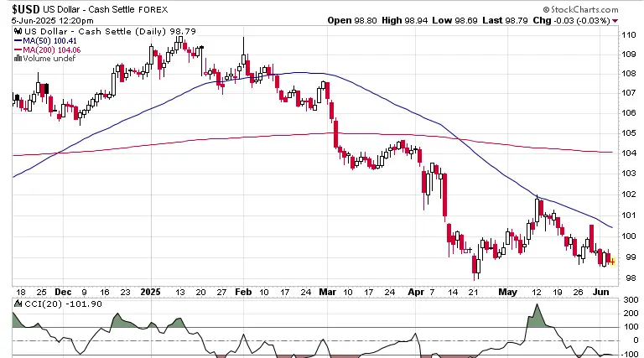
Task: Click the yellow crosshair last-price marker
Action: click(x=612, y=261)
